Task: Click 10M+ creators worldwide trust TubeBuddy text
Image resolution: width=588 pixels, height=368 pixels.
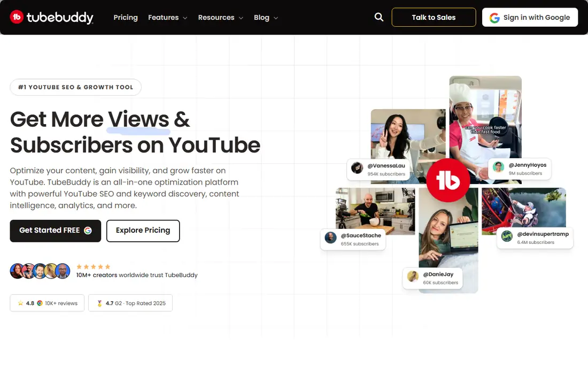Action: [x=137, y=275]
